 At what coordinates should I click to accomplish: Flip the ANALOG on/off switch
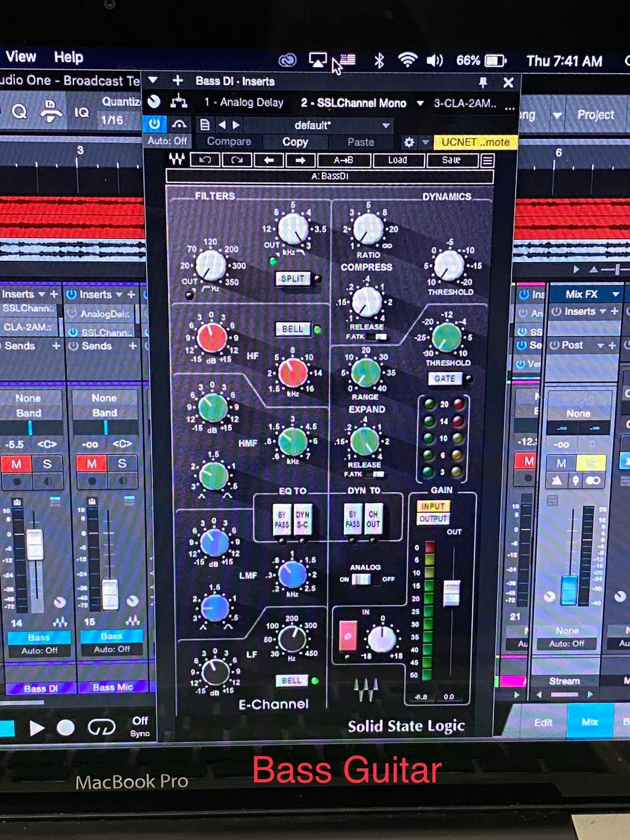361,579
